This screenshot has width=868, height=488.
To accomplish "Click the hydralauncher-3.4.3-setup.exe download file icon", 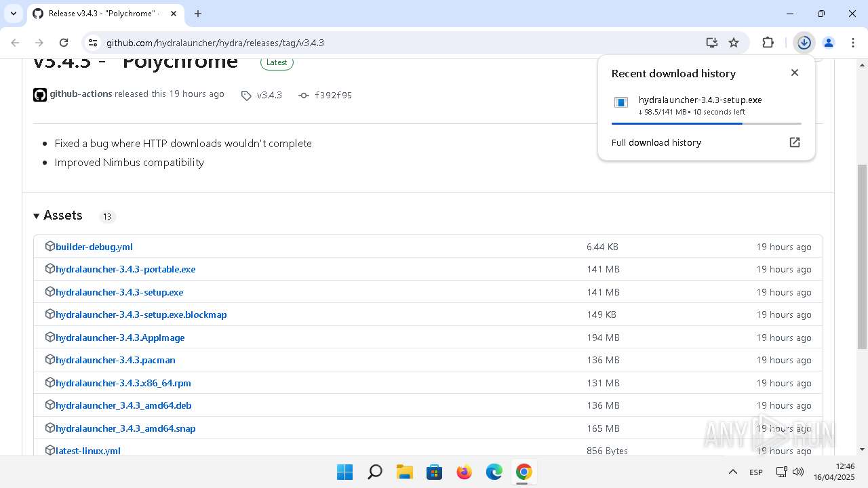I will click(620, 102).
